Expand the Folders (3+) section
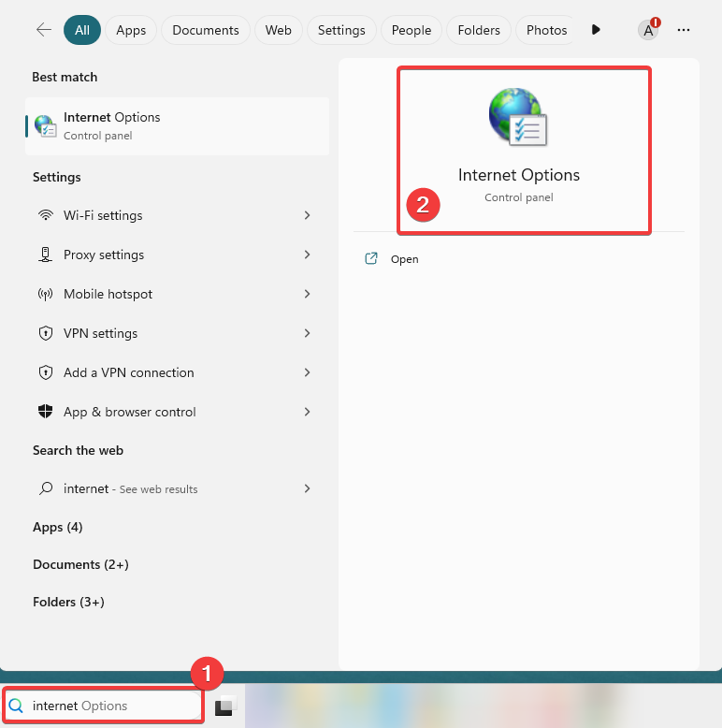 68,602
